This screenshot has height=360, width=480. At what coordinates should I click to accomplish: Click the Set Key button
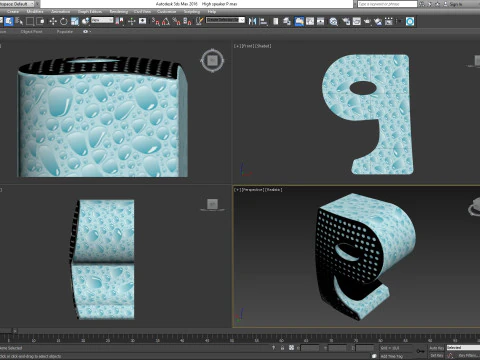pyautogui.click(x=436, y=356)
